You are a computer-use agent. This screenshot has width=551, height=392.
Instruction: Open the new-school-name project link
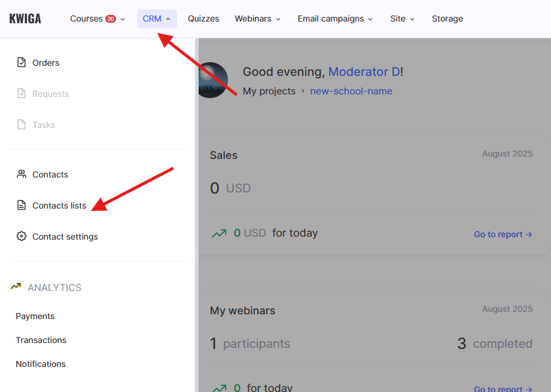[351, 91]
